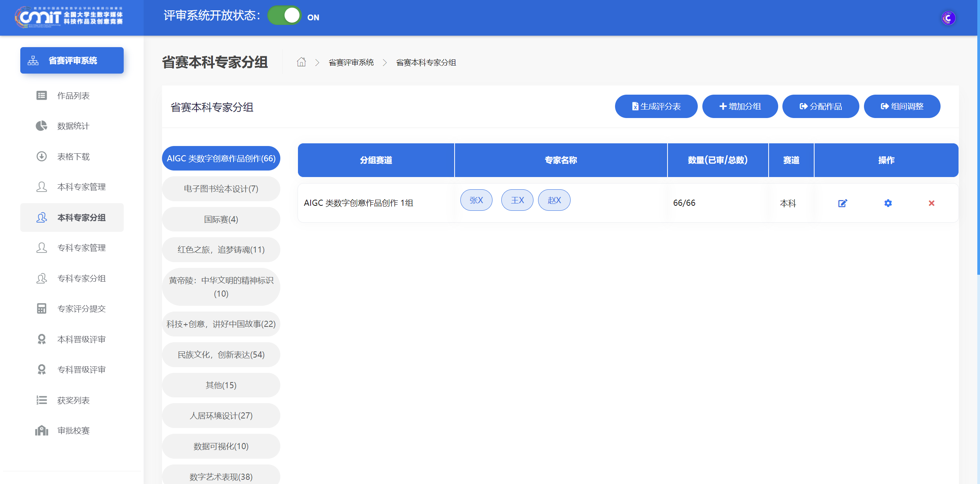This screenshot has width=980, height=484.
Task: Click the 增加分组 button
Action: 740,107
